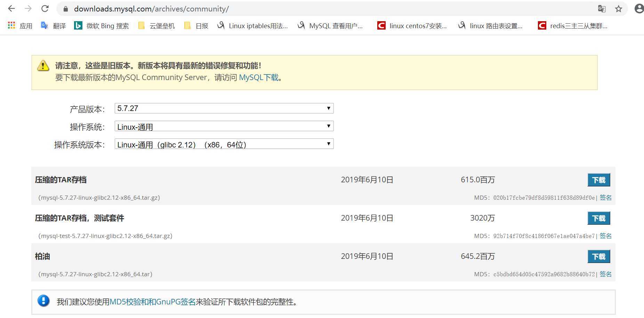This screenshot has height=318, width=644.
Task: Select MD5 value 92b714f70f8c4186f067e1ae047a4be7
Action: coord(544,236)
